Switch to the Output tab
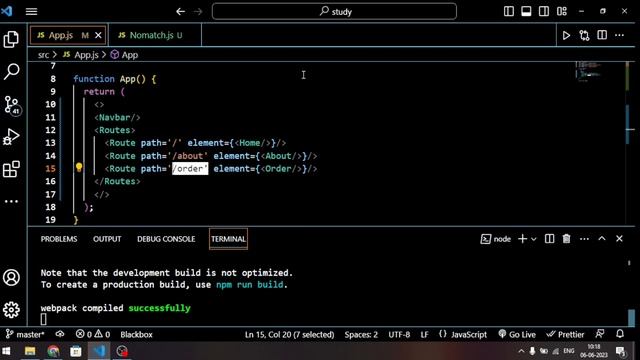The image size is (640, 360). tap(107, 239)
